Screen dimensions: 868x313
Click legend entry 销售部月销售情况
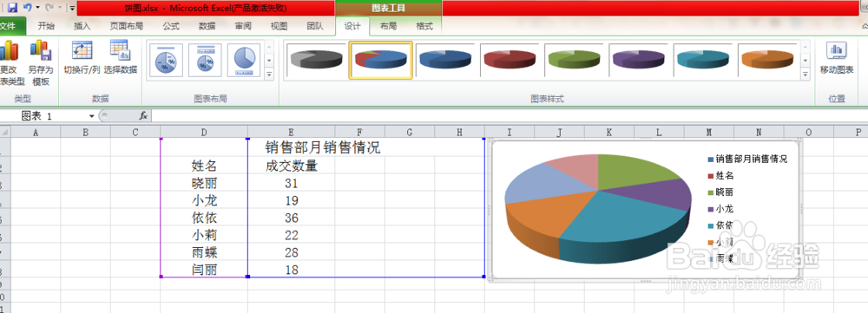click(x=746, y=159)
